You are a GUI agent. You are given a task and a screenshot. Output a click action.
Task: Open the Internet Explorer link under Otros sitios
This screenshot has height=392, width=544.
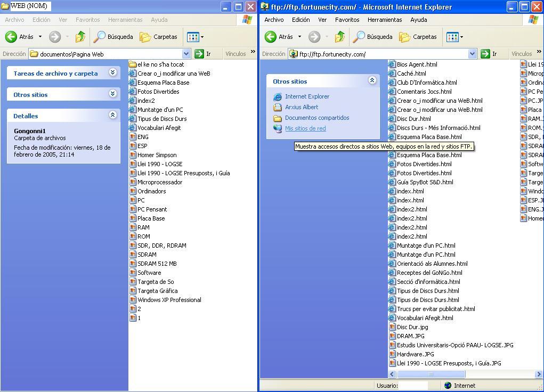(307, 96)
